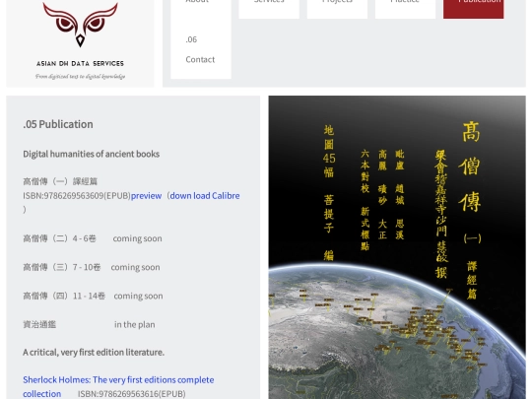Click 'A critical, very first edition literature.' text
This screenshot has height=399, width=532.
click(x=94, y=352)
